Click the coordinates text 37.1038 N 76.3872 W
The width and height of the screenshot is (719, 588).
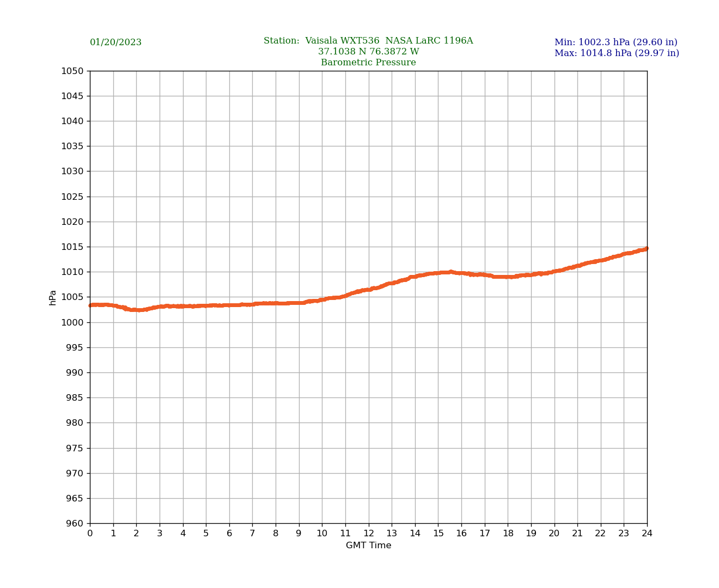point(368,52)
